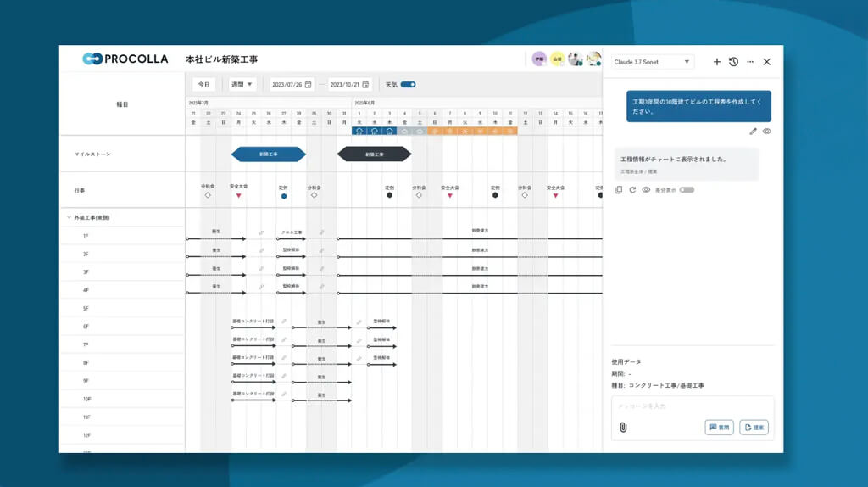This screenshot has height=487, width=868.
Task: Enable the 差分表示 switch
Action: click(x=687, y=190)
